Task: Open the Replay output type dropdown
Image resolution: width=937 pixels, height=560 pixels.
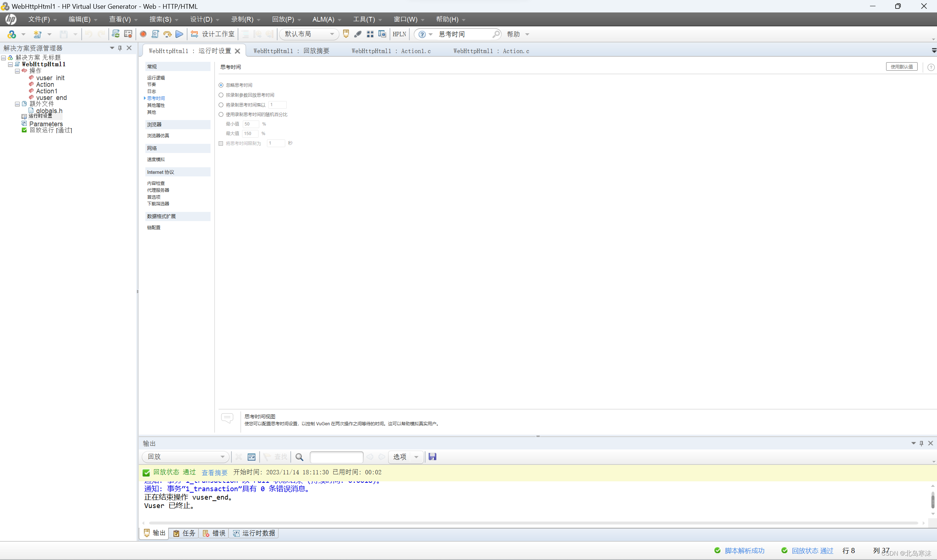Action: click(x=222, y=457)
